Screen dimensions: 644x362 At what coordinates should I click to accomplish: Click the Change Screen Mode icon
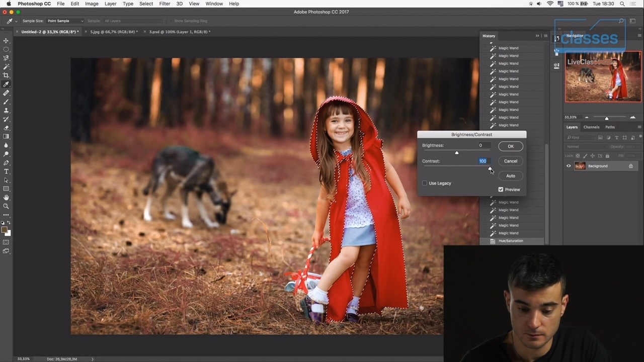tap(6, 251)
